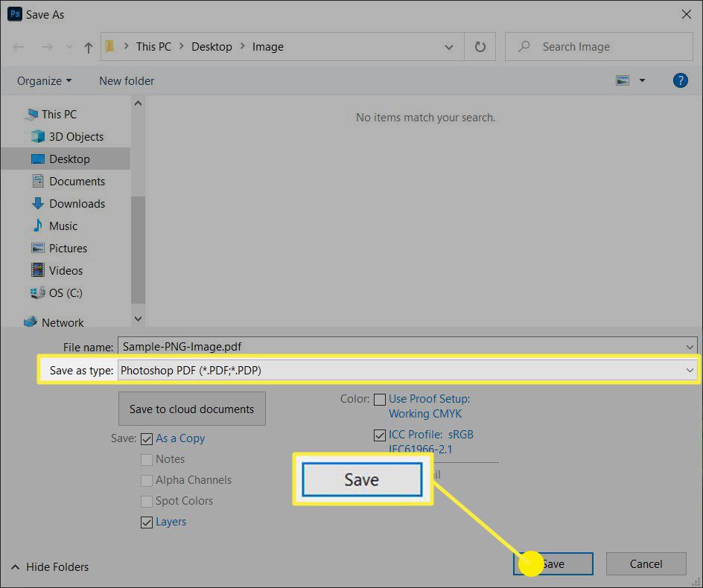Select This PC in the address path
703x588 pixels.
(x=153, y=47)
